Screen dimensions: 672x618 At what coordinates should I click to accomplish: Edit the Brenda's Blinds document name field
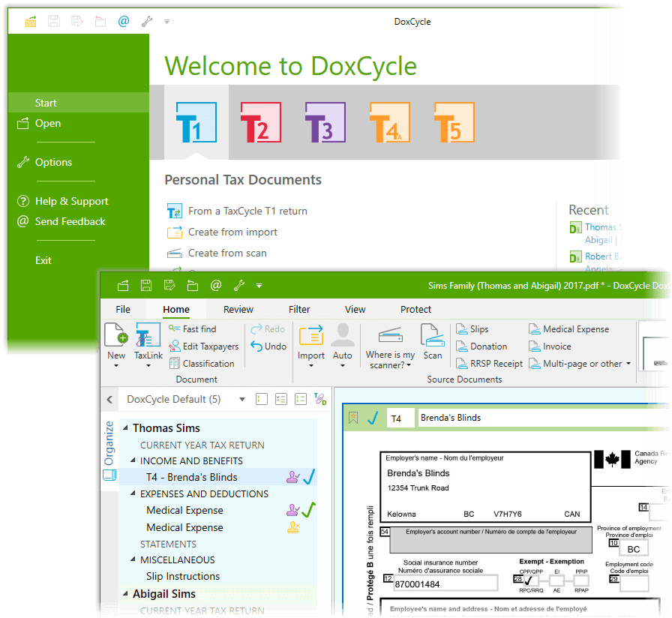(544, 418)
